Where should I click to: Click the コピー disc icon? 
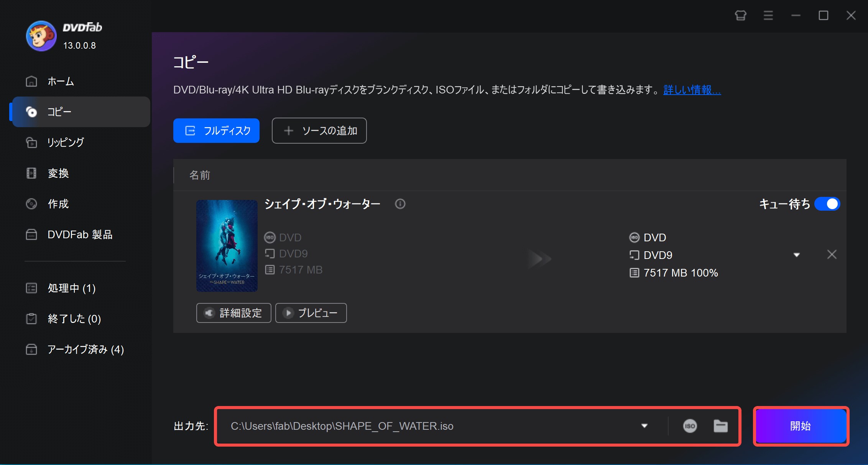(31, 112)
